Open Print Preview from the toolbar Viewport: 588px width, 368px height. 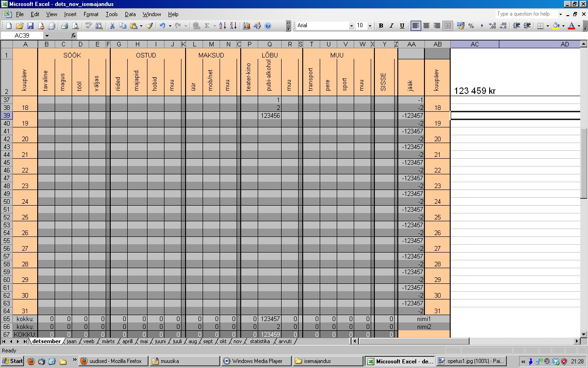[75, 26]
